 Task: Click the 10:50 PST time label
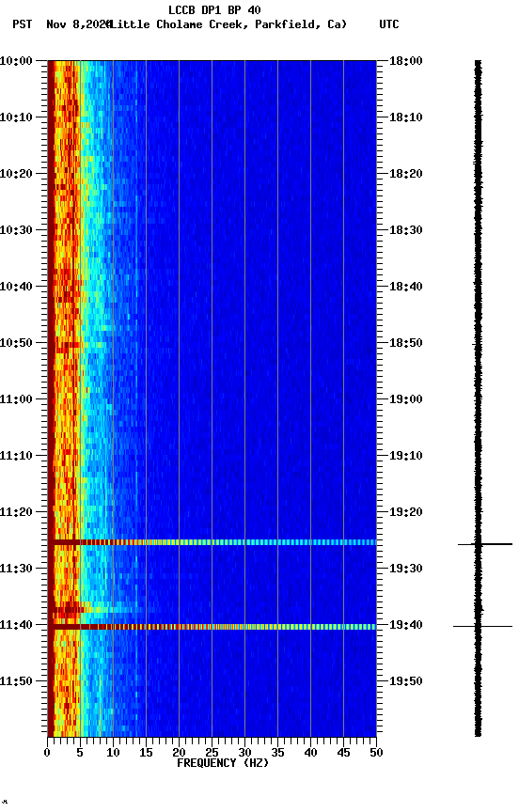pos(16,343)
